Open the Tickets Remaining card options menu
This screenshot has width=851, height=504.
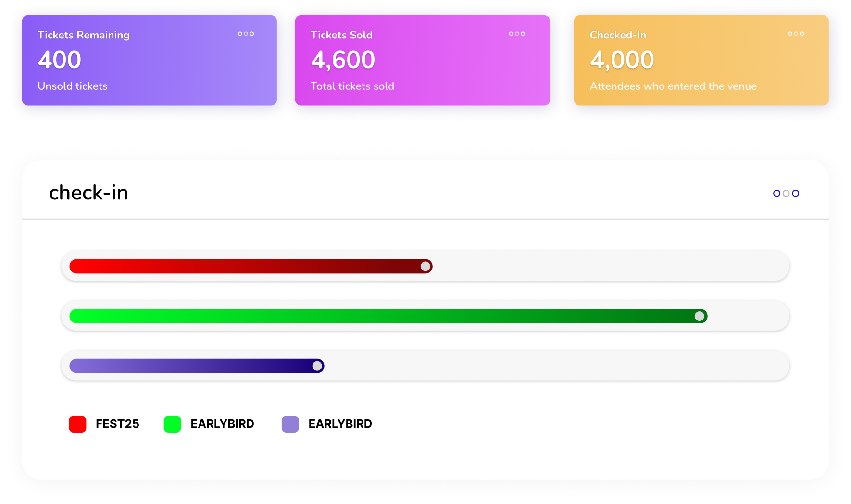246,34
